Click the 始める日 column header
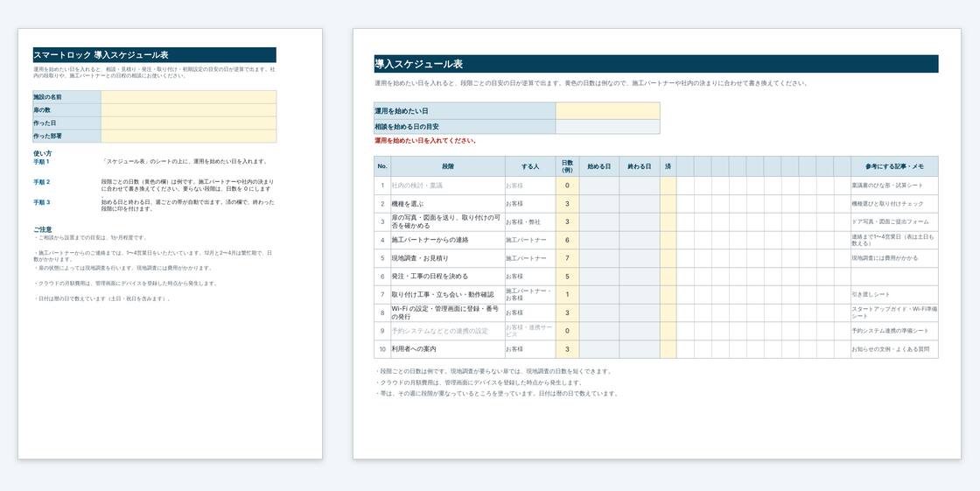The image size is (980, 491). [599, 166]
